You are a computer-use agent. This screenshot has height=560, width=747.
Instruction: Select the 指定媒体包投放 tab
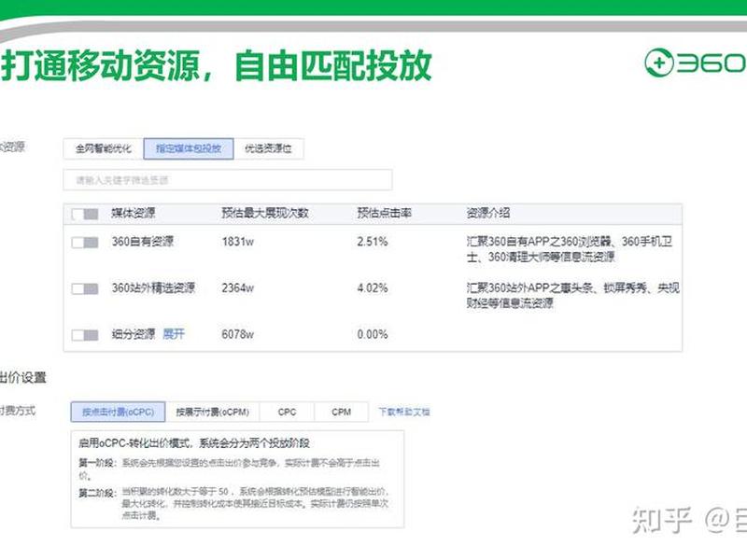click(189, 148)
